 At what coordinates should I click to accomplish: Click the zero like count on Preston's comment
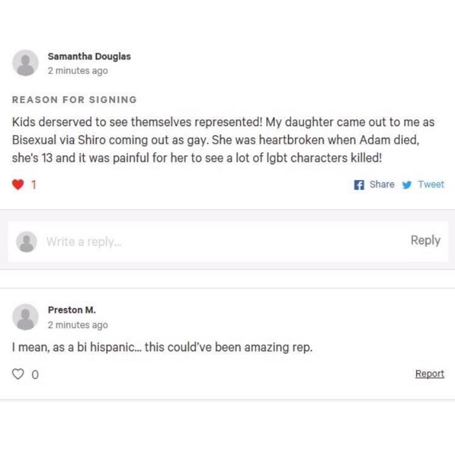35,375
